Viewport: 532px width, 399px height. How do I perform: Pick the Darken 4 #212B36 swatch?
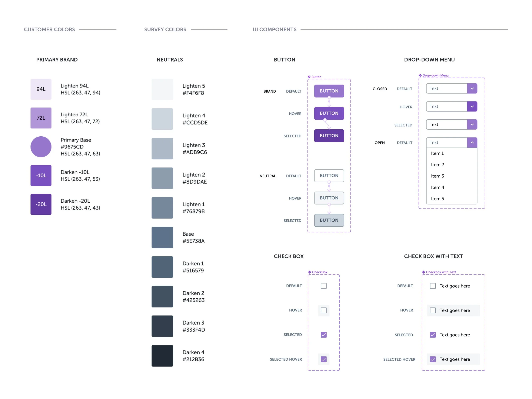162,356
